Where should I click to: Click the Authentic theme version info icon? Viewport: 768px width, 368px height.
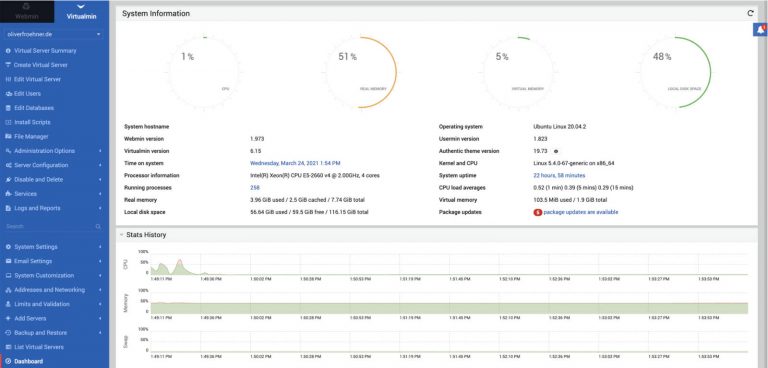556,151
